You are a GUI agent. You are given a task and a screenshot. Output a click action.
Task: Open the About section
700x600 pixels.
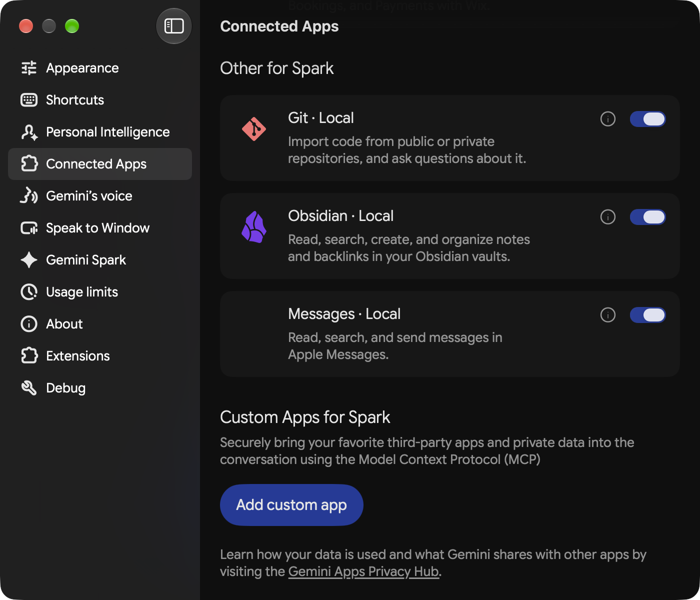tap(100, 324)
